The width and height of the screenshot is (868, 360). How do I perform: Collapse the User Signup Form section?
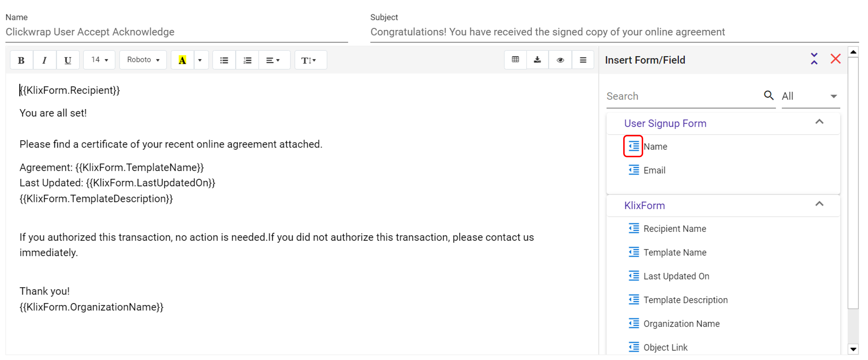[x=819, y=122]
